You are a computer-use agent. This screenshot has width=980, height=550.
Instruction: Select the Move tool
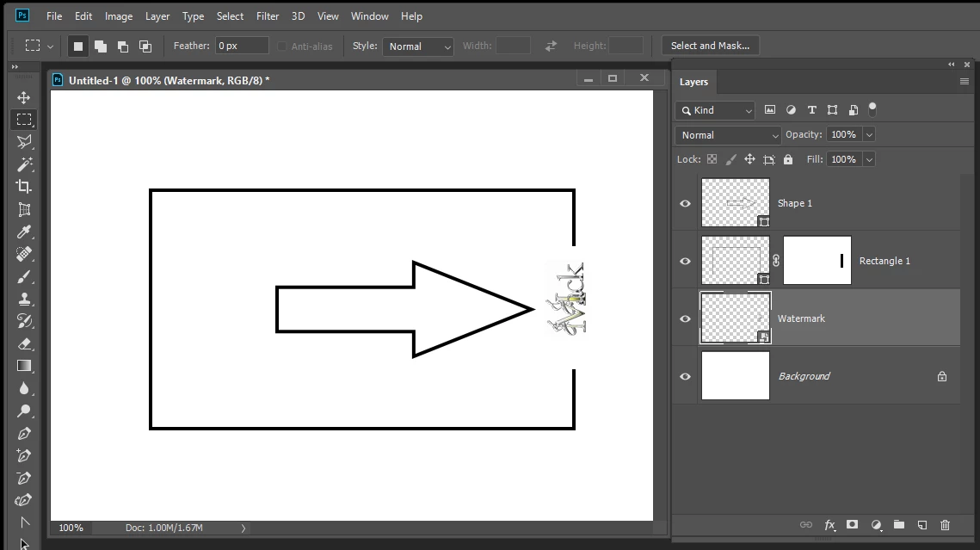[x=24, y=97]
